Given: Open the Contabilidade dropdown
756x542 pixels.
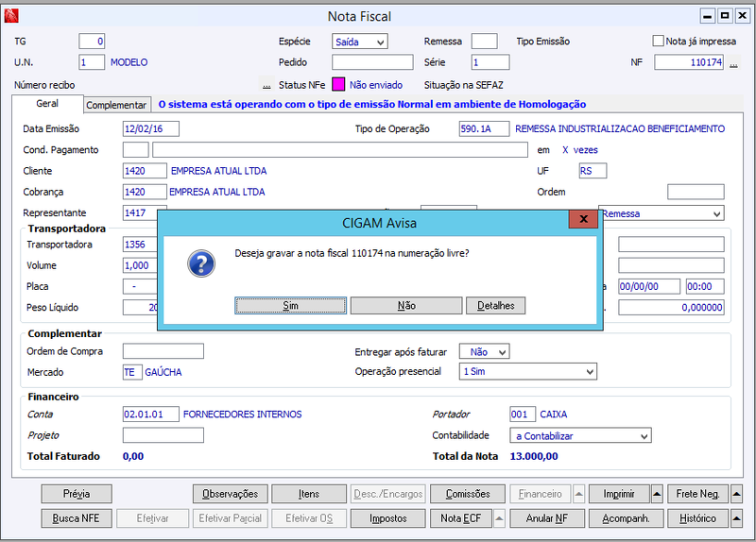Looking at the screenshot, I should pyautogui.click(x=580, y=435).
